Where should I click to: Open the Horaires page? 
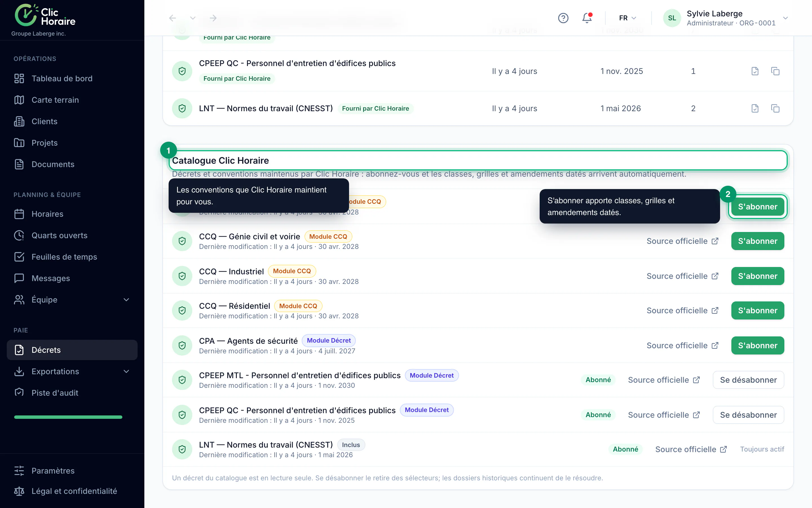click(x=72, y=214)
